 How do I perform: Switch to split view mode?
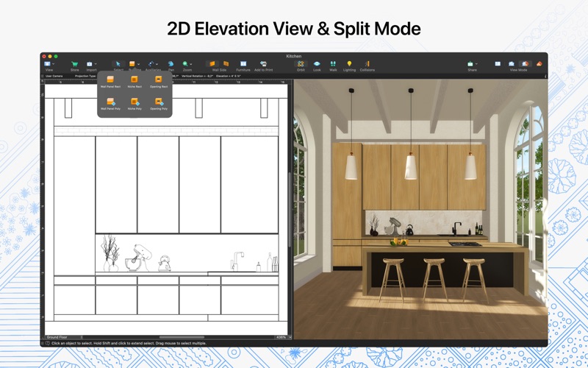pos(526,64)
